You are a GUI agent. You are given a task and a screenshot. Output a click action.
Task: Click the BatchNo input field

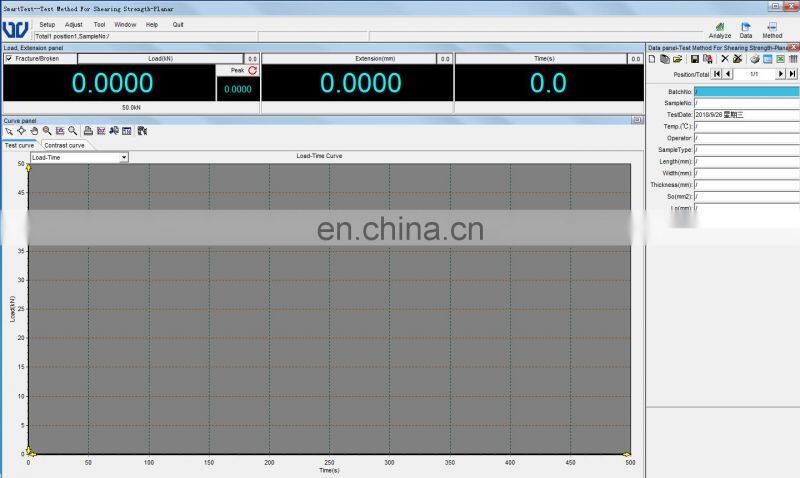pyautogui.click(x=747, y=92)
